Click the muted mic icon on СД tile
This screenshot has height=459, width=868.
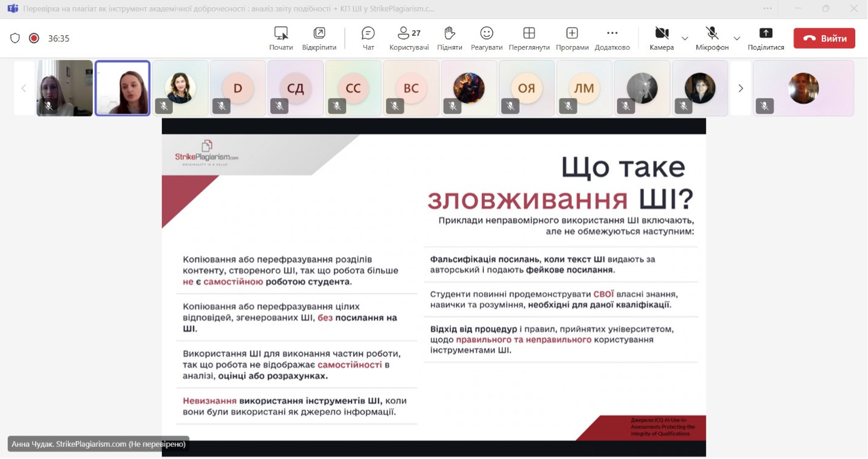[x=279, y=106]
